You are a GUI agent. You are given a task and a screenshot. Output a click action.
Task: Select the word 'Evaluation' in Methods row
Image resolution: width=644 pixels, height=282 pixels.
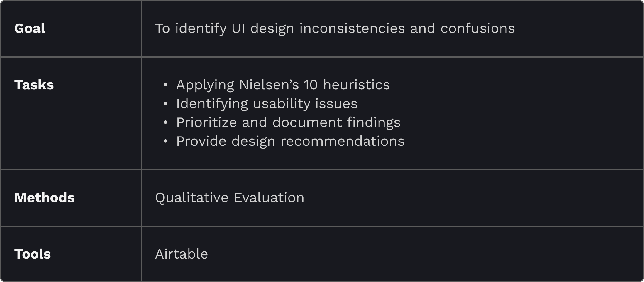(269, 198)
